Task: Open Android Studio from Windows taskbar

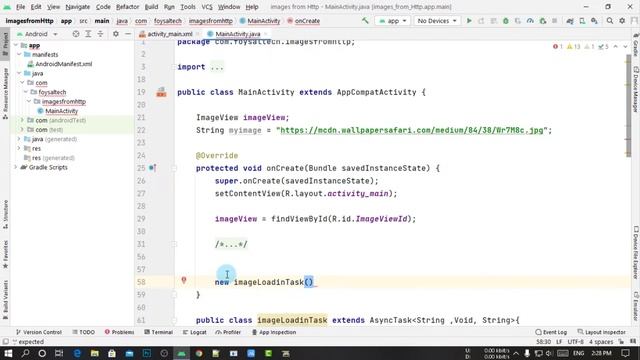Action: point(182,353)
